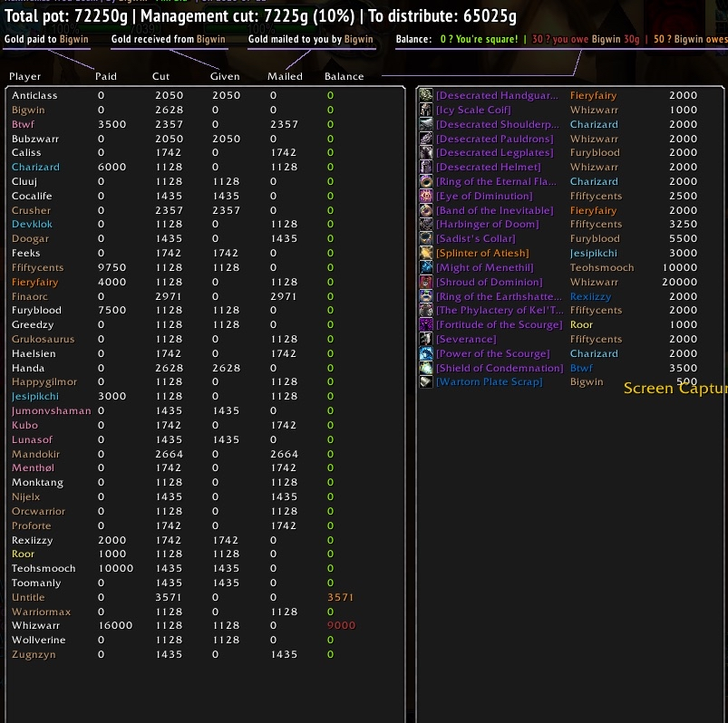Open the [Severance] item link
Viewport: 728px width, 723px height.
466,339
